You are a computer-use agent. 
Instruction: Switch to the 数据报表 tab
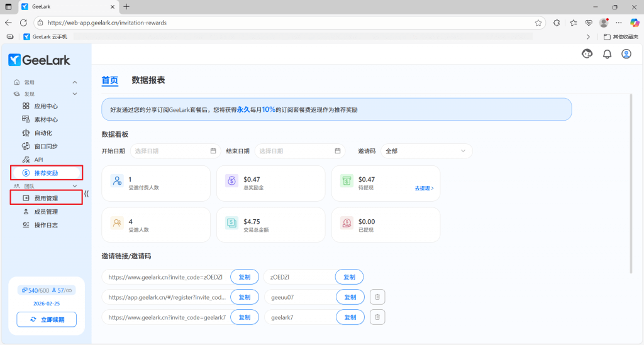click(x=148, y=80)
